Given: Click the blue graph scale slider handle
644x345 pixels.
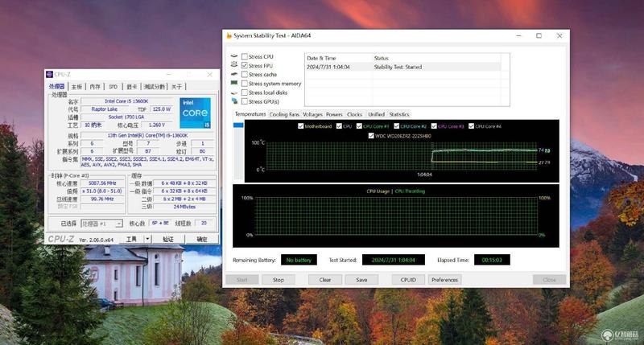Looking at the screenshot, I should pos(238,125).
